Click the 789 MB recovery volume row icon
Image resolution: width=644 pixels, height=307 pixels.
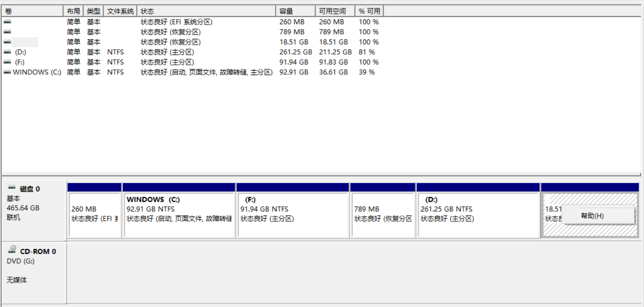point(7,32)
